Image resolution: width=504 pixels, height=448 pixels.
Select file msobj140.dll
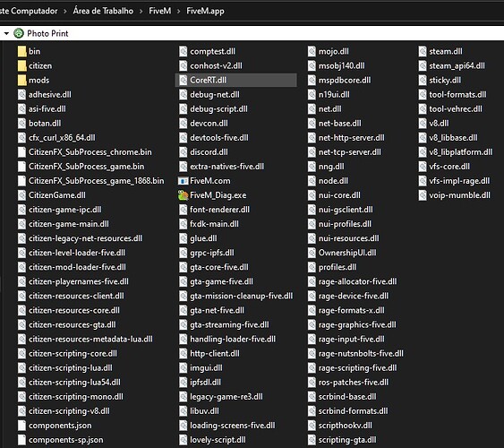tap(341, 66)
